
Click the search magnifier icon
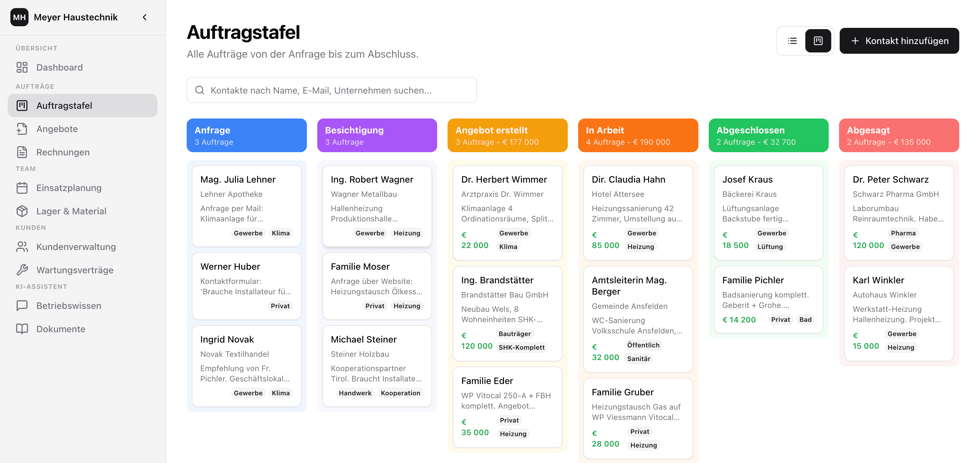click(199, 90)
